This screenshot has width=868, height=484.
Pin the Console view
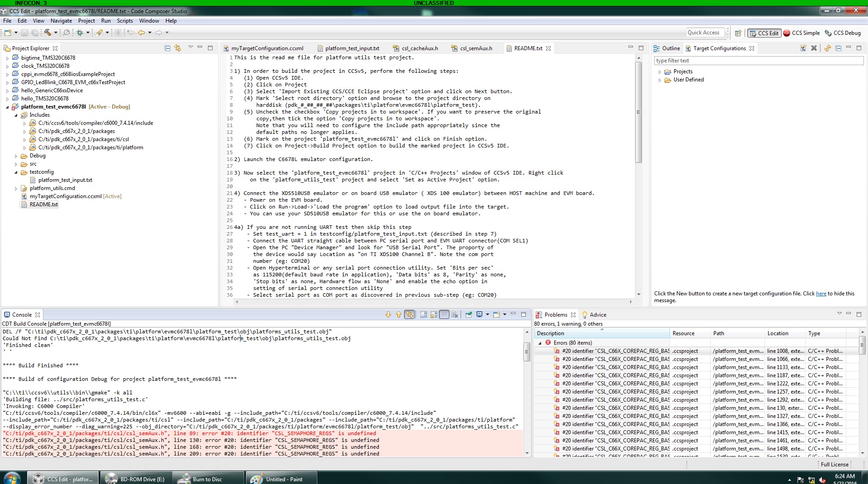pyautogui.click(x=468, y=315)
